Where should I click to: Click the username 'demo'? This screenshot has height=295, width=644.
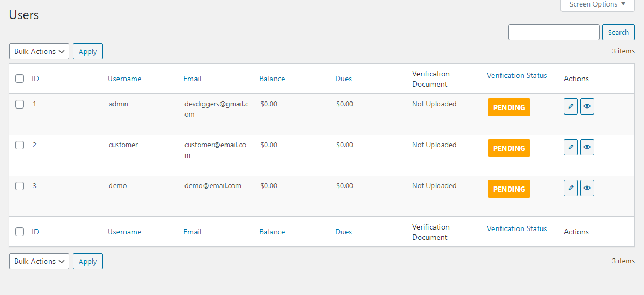point(117,186)
